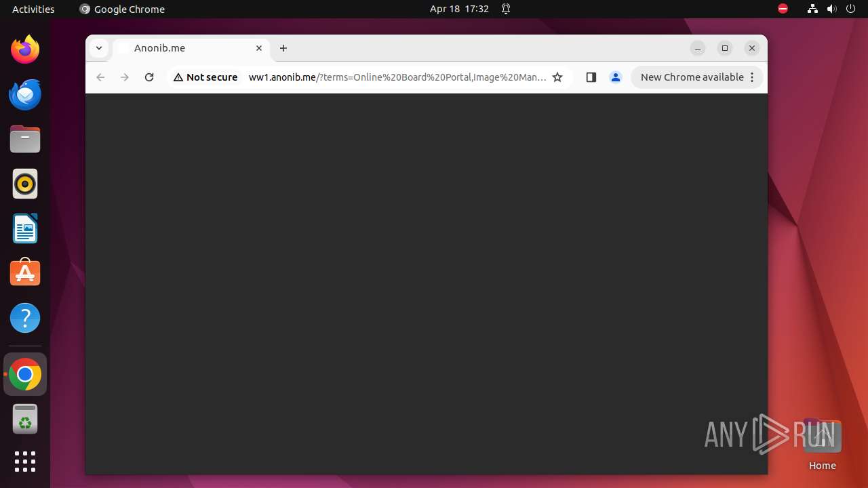Expand the tab search dropdown
This screenshot has height=488, width=868.
[x=99, y=48]
